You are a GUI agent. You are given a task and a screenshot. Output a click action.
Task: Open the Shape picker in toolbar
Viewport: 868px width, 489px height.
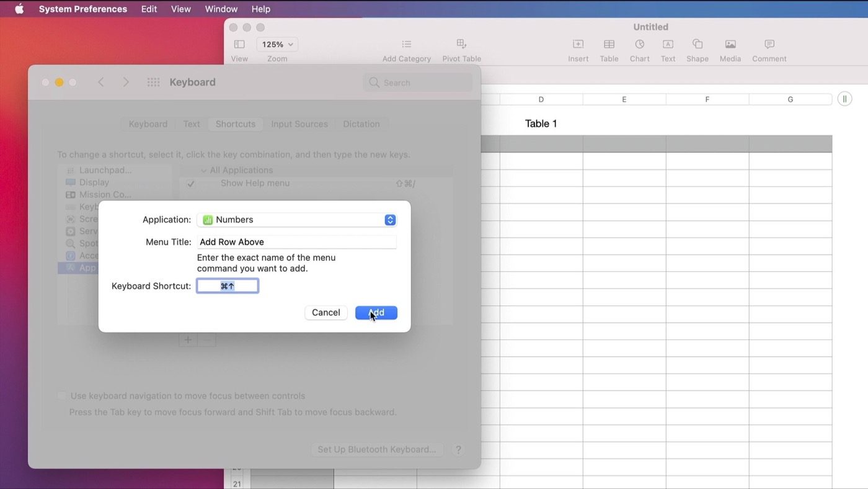coord(697,45)
